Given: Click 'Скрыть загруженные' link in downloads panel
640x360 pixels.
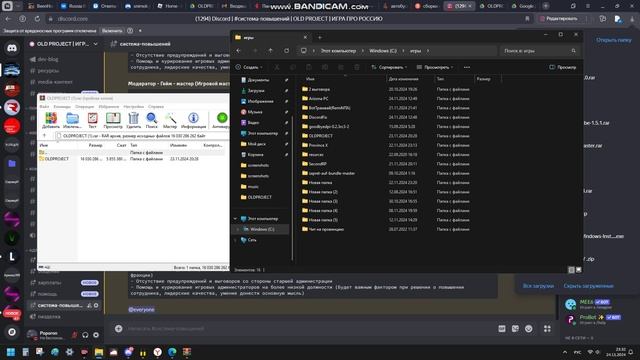Looking at the screenshot, I should (589, 286).
